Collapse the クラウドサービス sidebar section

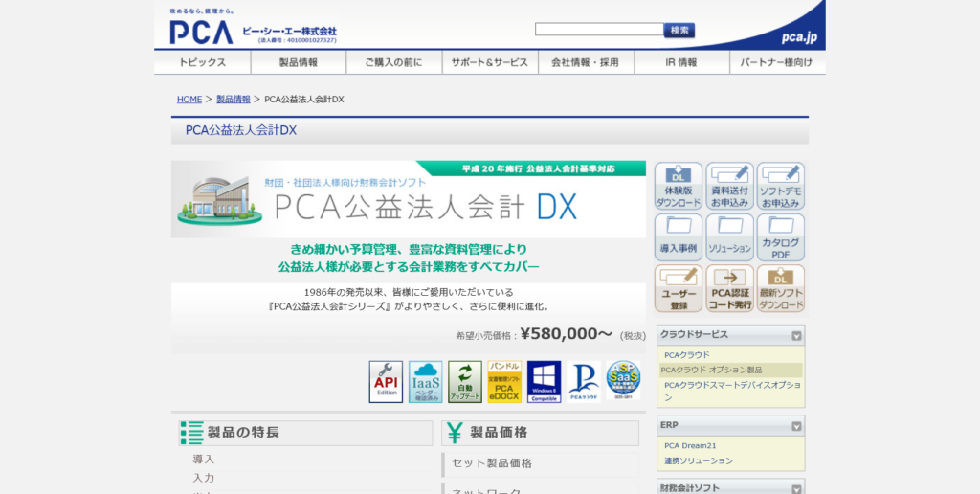click(x=796, y=336)
